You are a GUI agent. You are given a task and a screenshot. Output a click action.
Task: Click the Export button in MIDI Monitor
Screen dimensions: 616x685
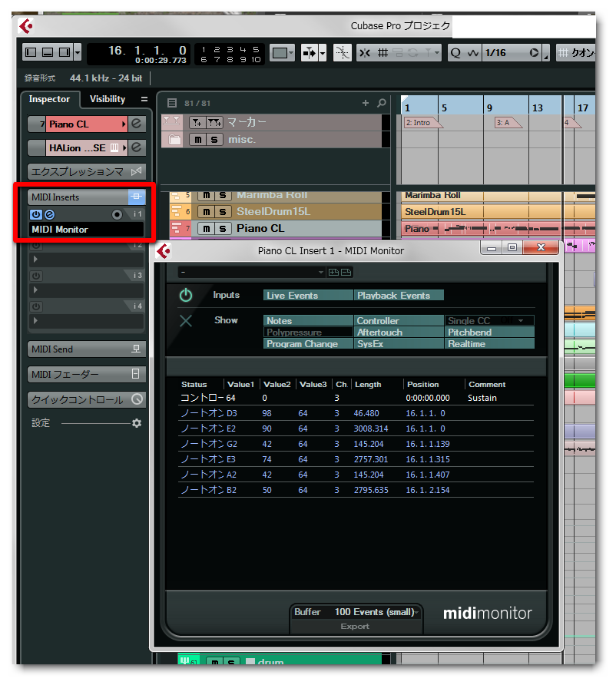point(355,627)
